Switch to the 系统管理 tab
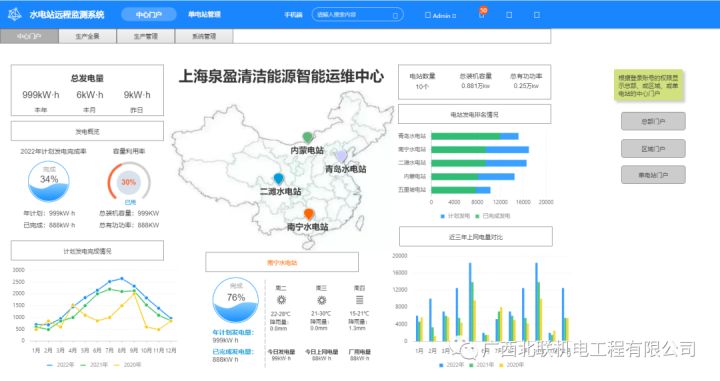This screenshot has width=720, height=381. (204, 36)
